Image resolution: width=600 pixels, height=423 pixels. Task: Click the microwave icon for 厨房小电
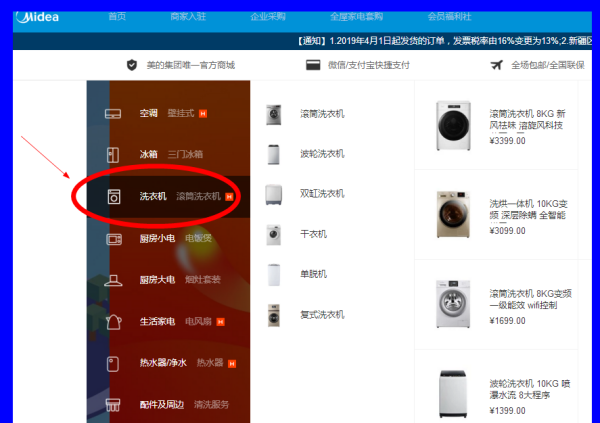[x=114, y=239]
